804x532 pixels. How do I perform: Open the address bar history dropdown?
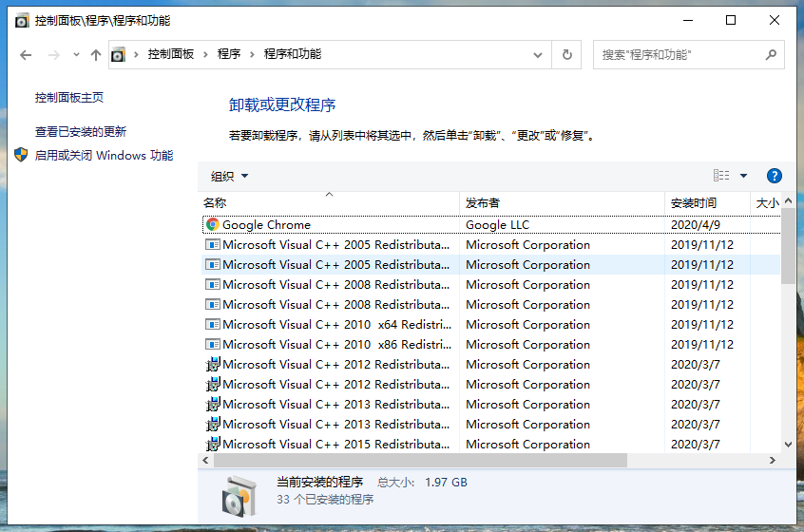(541, 55)
